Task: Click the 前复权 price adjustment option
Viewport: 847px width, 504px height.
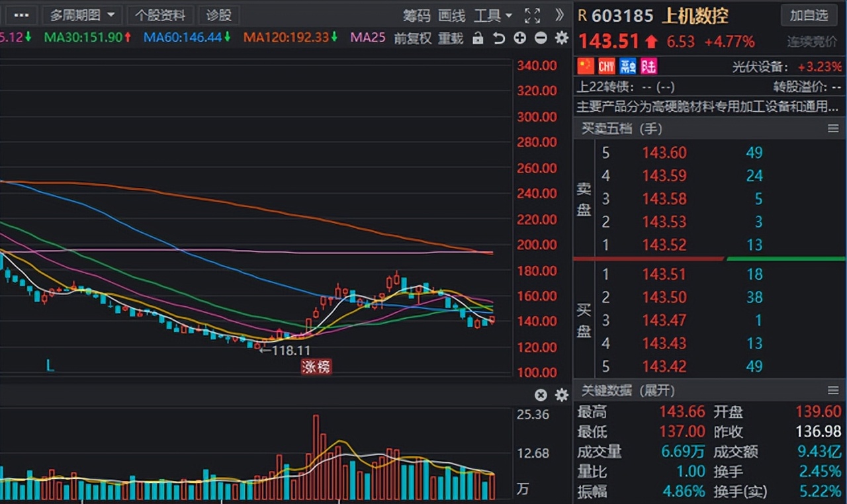Action: [x=412, y=38]
